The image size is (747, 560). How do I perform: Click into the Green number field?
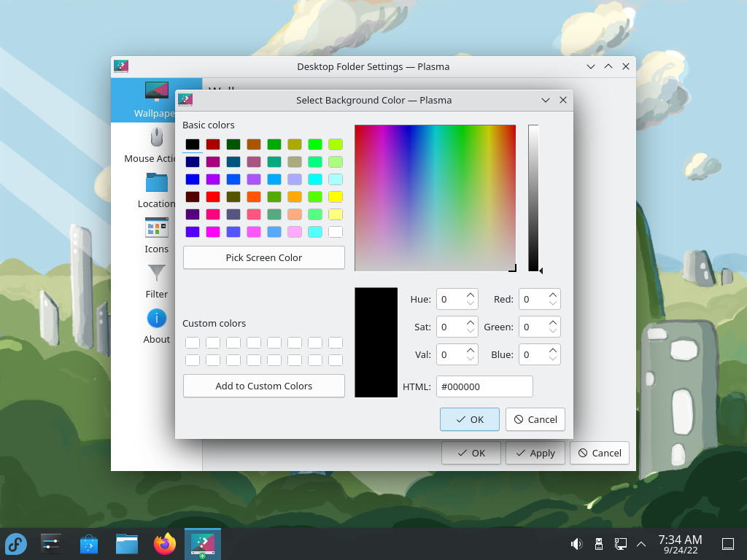click(x=533, y=327)
